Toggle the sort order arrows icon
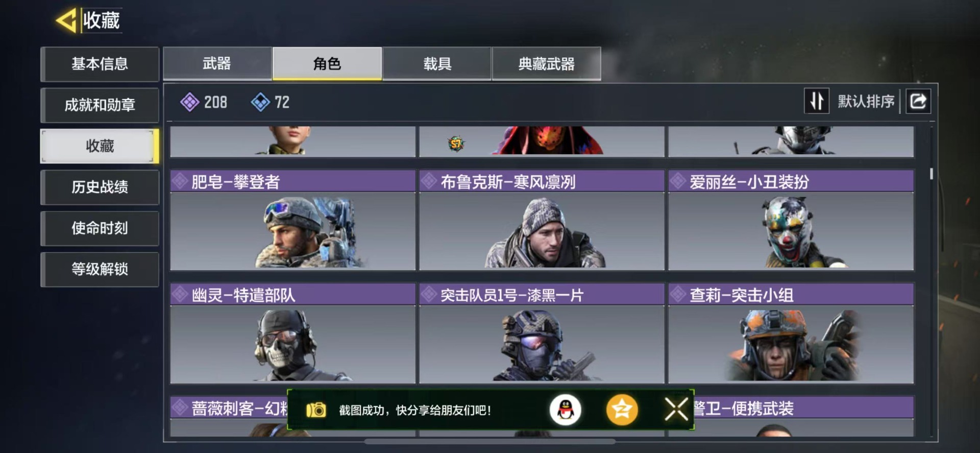This screenshot has height=453, width=980. [x=817, y=101]
